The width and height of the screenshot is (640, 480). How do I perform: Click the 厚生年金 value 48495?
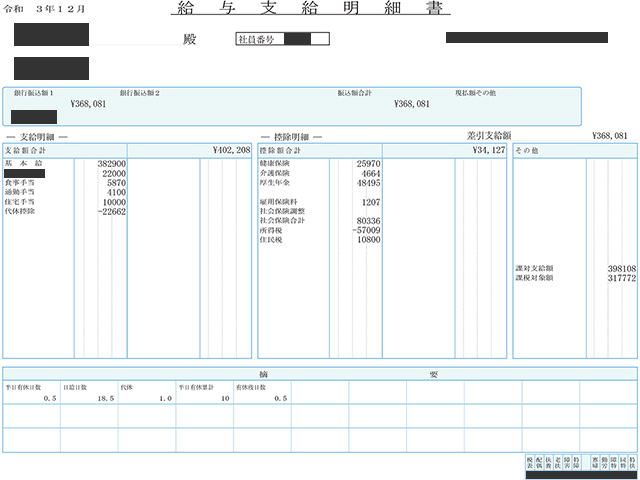pyautogui.click(x=368, y=183)
